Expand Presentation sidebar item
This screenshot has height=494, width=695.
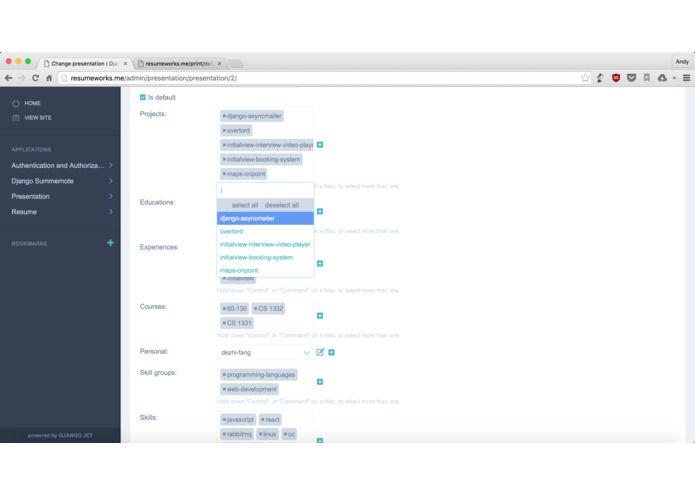(x=61, y=196)
